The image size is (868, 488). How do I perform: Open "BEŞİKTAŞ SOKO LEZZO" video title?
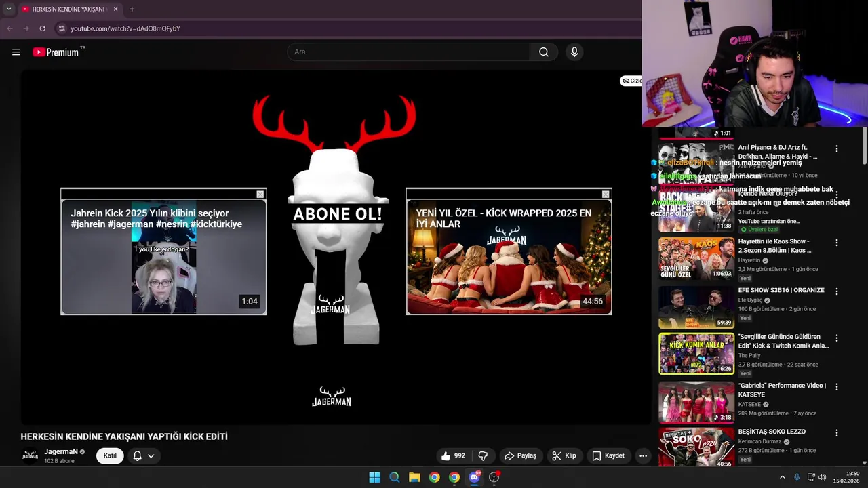point(772,432)
